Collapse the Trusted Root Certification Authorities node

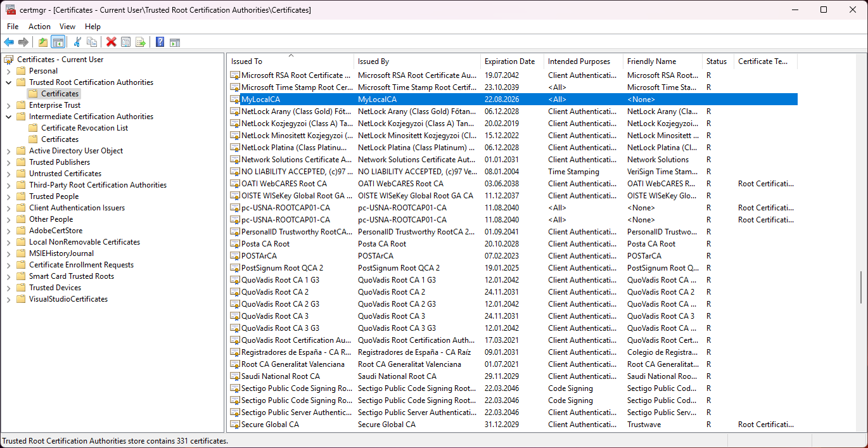click(x=9, y=82)
